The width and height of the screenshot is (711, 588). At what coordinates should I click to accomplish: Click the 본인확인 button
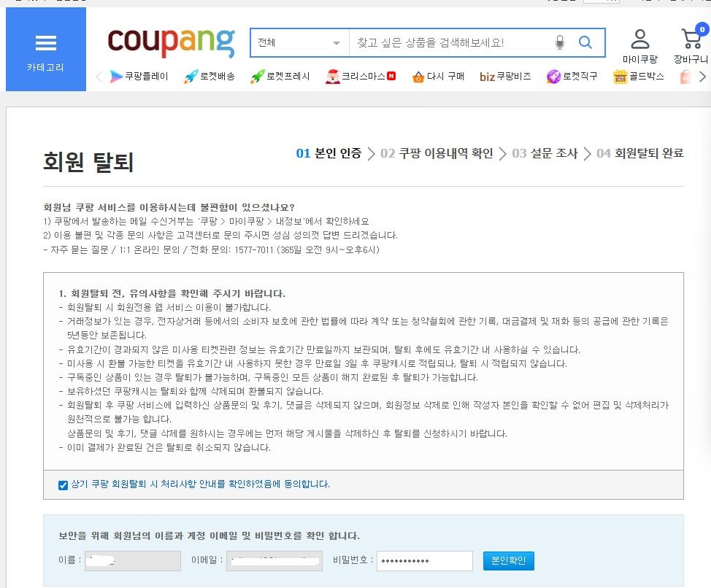click(508, 560)
